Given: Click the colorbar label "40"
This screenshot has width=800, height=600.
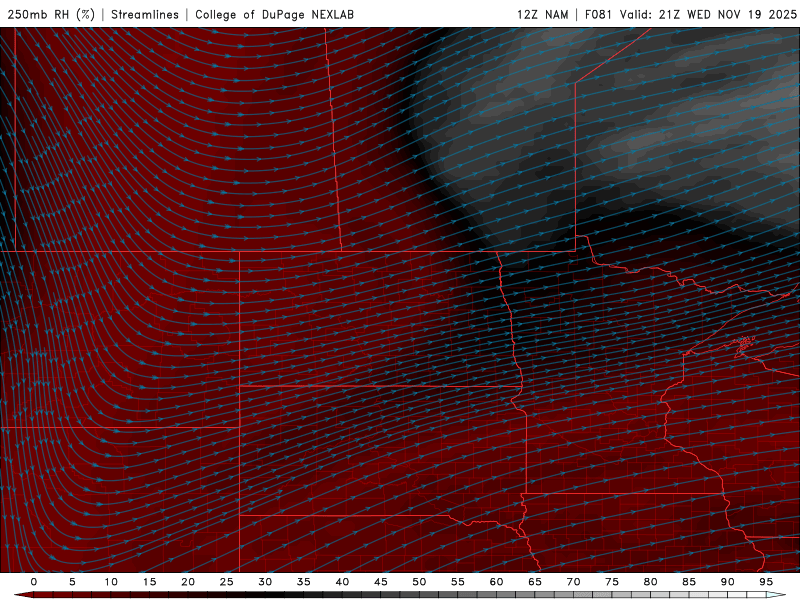Looking at the screenshot, I should tap(342, 582).
